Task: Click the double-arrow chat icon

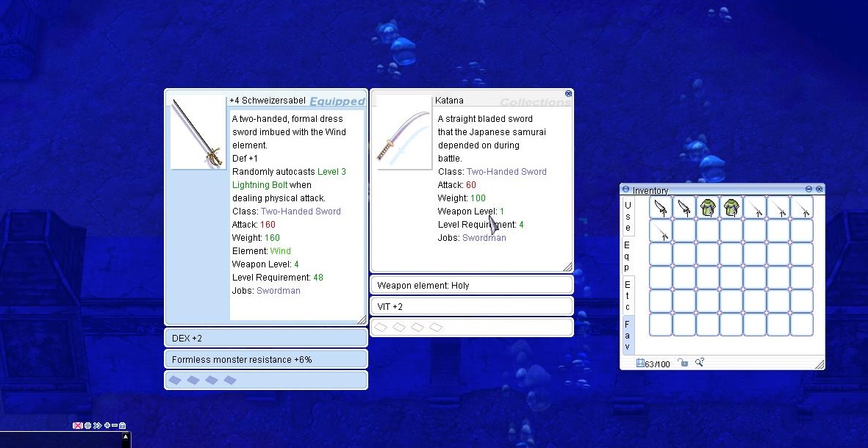Action: tap(97, 425)
